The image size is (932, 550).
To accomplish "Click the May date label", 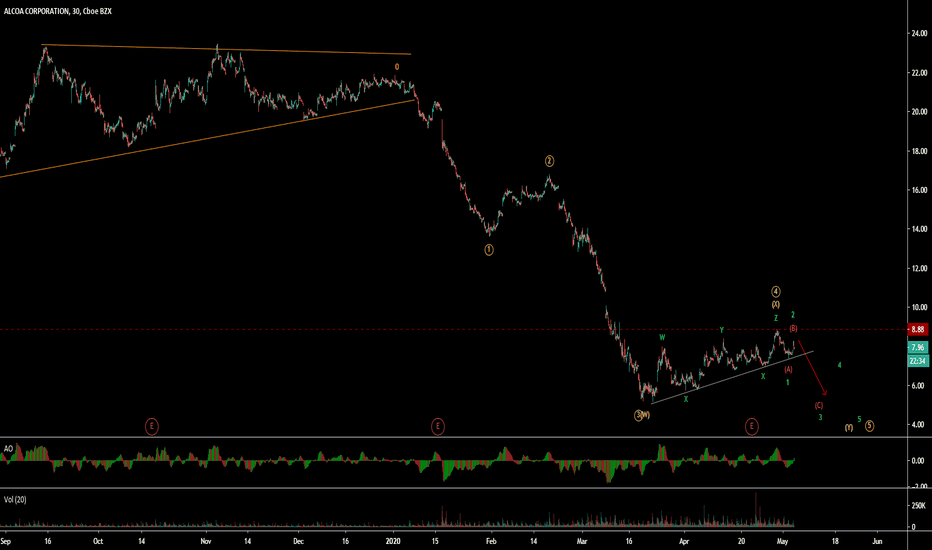I will pyautogui.click(x=782, y=541).
